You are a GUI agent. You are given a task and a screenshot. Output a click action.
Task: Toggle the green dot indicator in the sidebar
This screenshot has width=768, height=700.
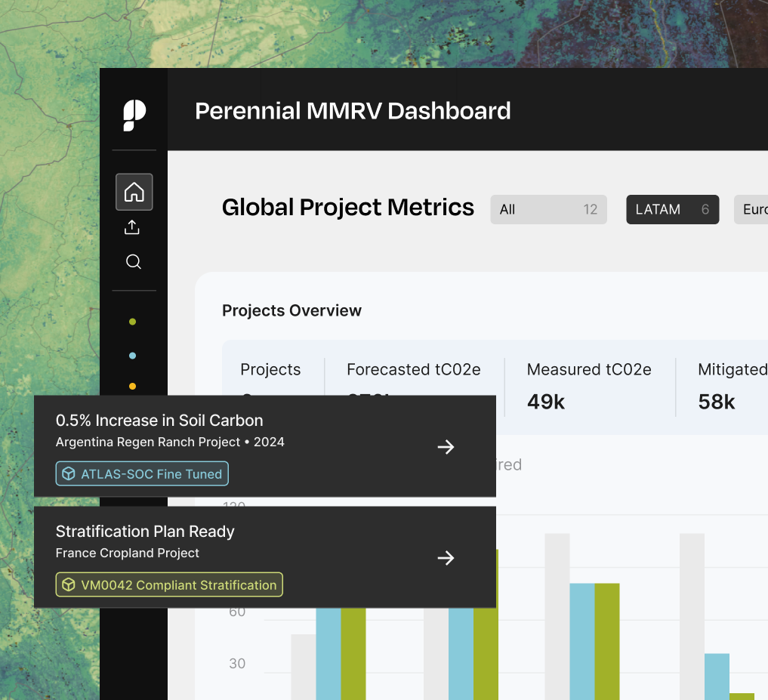tap(133, 321)
